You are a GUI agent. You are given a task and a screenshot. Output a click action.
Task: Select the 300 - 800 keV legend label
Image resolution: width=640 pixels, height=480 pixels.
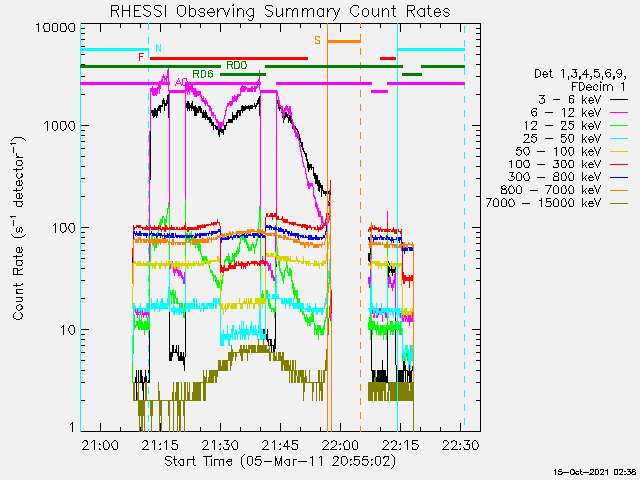[555, 177]
